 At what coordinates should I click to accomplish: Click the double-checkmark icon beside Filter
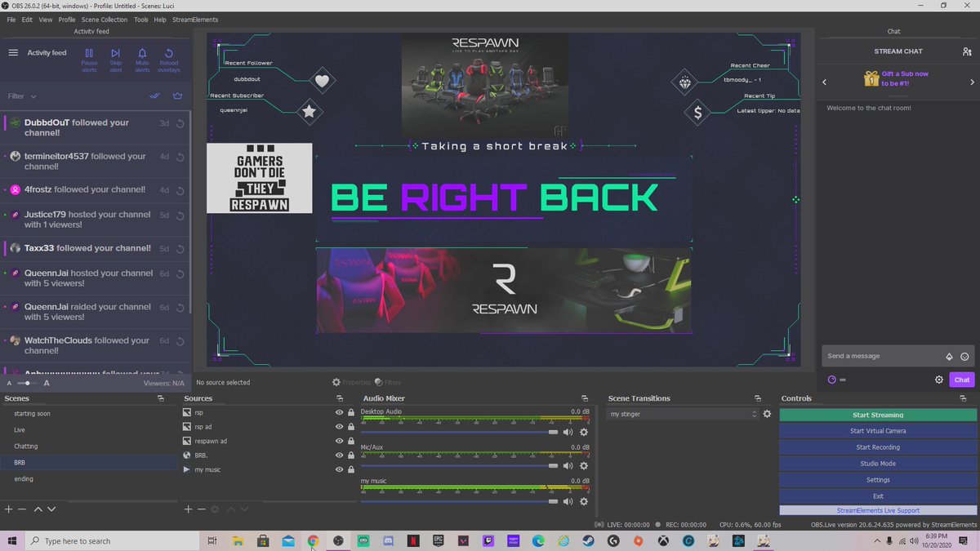pos(154,96)
